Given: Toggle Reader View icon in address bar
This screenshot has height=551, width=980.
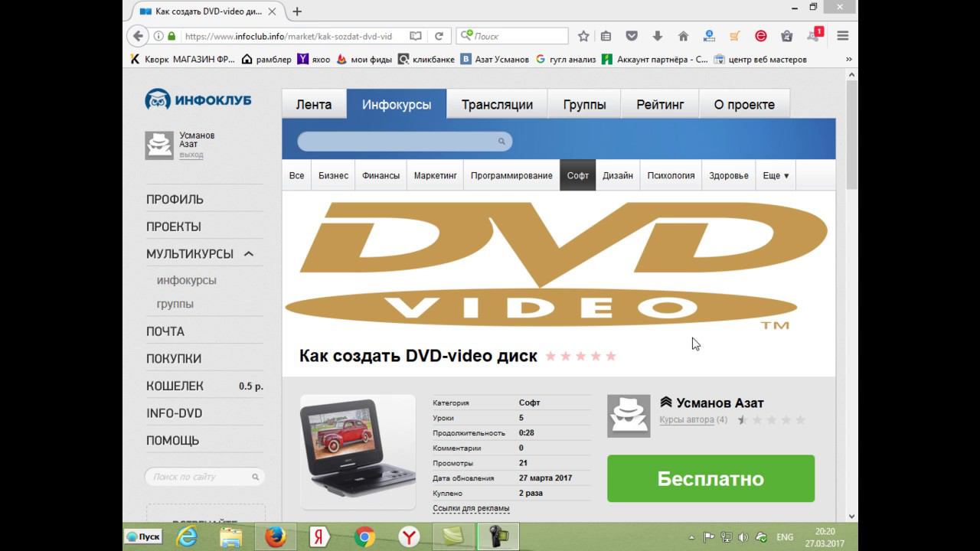Looking at the screenshot, I should pyautogui.click(x=415, y=36).
